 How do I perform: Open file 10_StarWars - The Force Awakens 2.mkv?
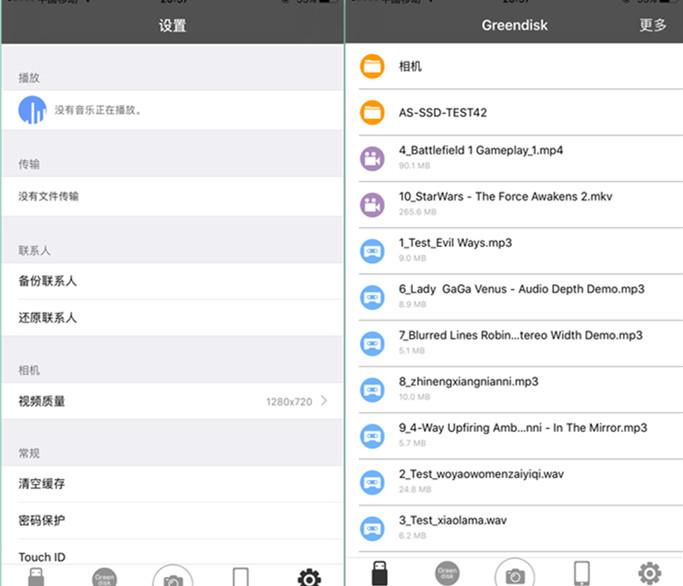click(x=505, y=196)
